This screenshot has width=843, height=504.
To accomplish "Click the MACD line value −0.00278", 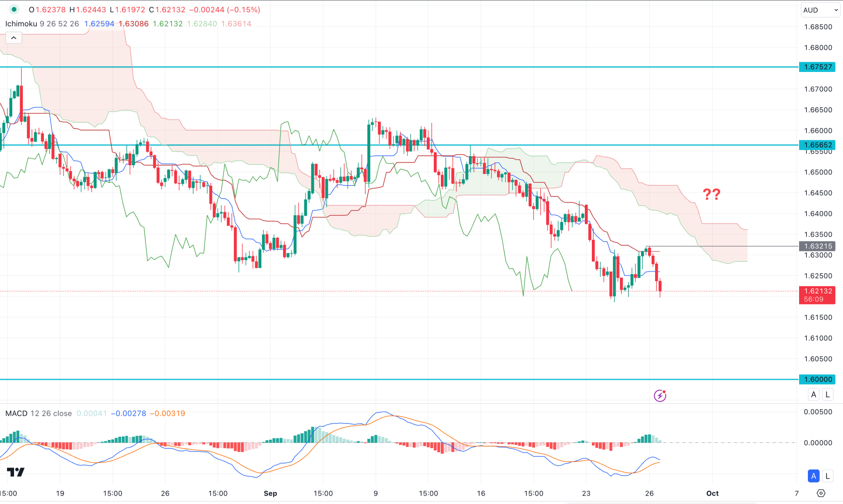I will (x=128, y=413).
